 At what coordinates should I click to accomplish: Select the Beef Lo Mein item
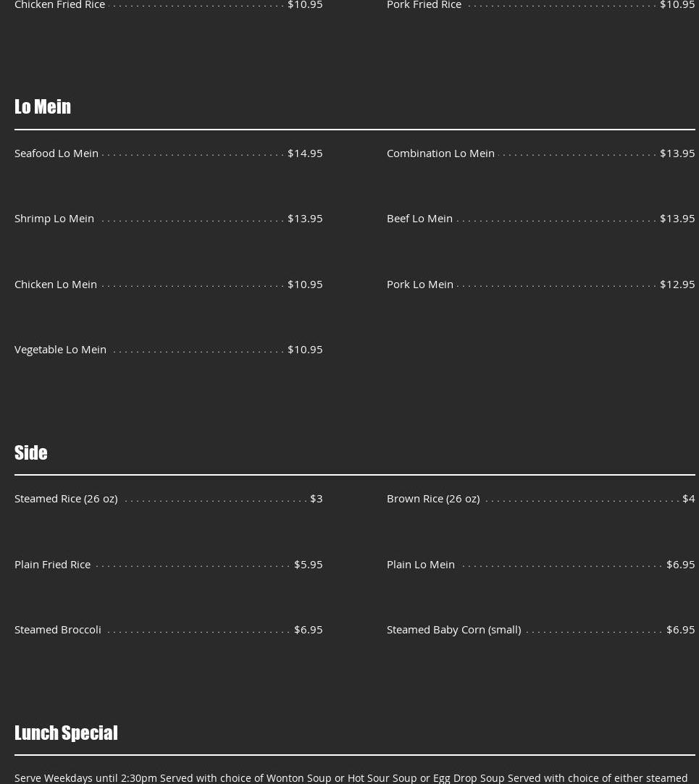419,218
